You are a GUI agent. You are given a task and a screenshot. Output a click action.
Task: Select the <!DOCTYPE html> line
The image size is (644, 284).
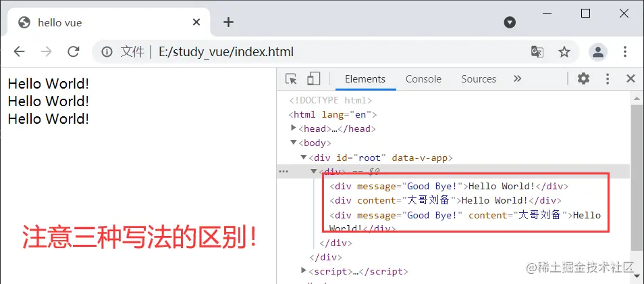tap(331, 100)
